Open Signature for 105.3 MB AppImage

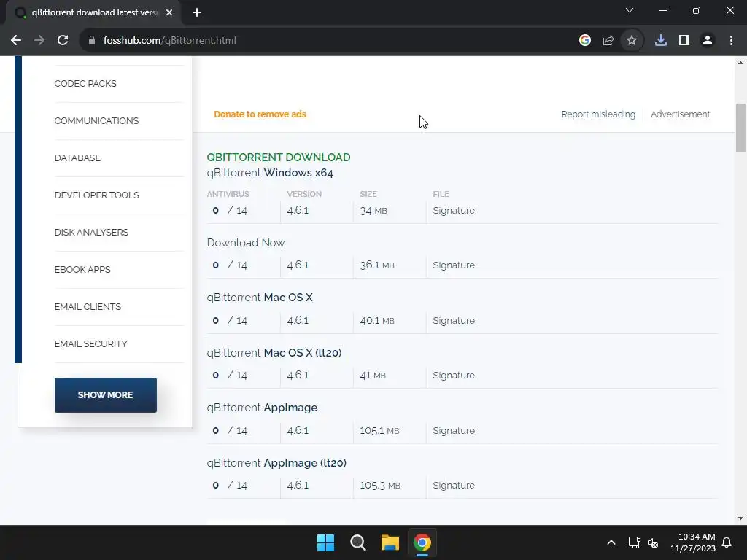tap(454, 485)
